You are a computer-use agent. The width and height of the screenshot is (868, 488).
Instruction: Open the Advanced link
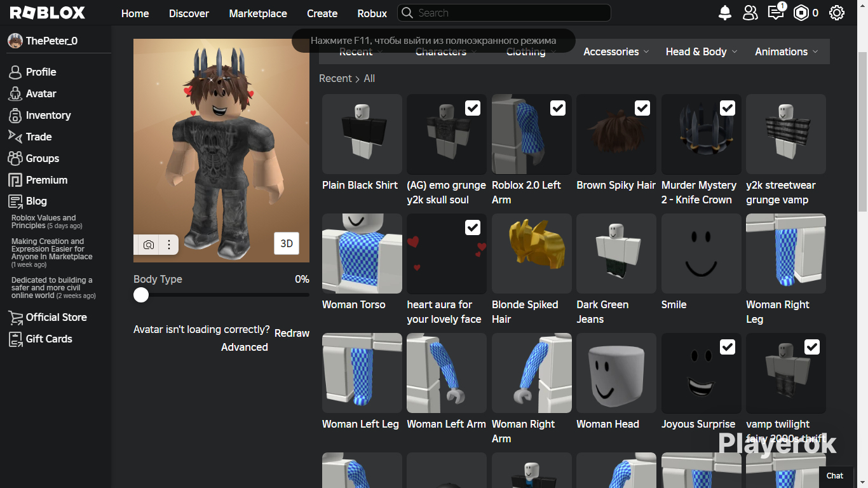click(x=245, y=347)
